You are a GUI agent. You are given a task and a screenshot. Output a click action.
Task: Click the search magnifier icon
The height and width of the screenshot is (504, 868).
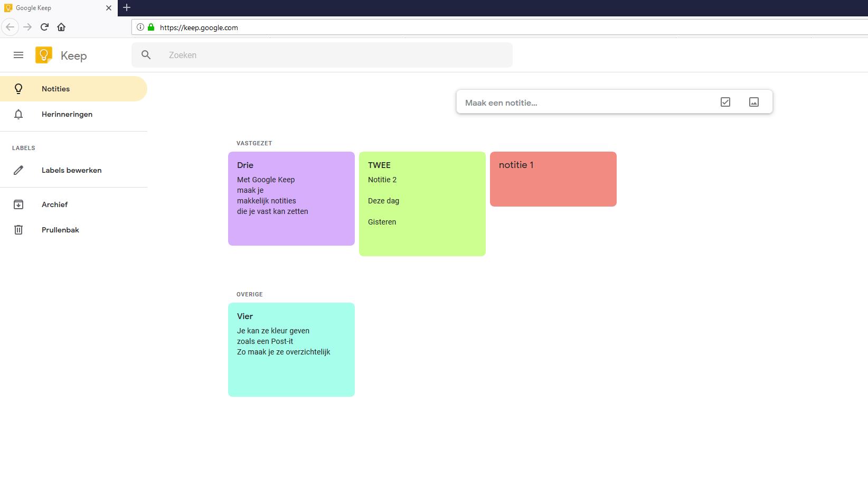pyautogui.click(x=146, y=54)
